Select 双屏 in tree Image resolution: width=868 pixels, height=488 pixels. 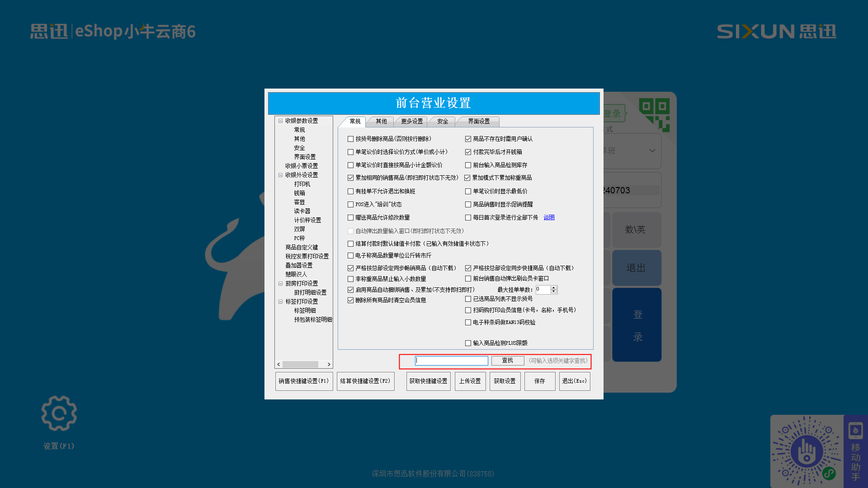click(x=299, y=229)
